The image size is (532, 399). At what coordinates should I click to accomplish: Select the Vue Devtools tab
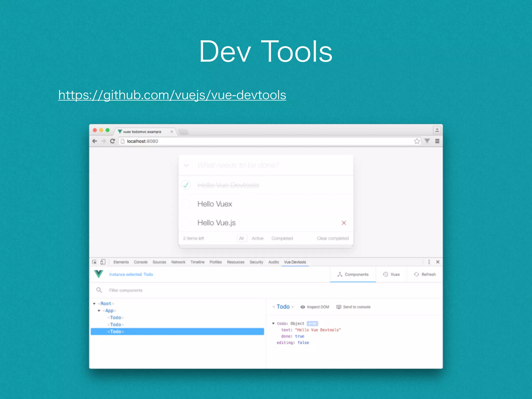point(295,262)
